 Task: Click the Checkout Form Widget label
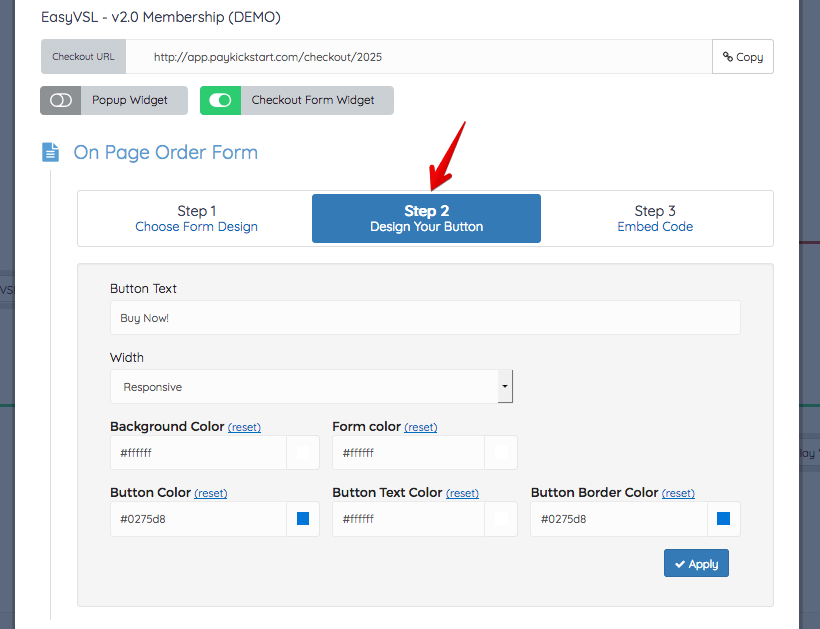click(x=313, y=100)
